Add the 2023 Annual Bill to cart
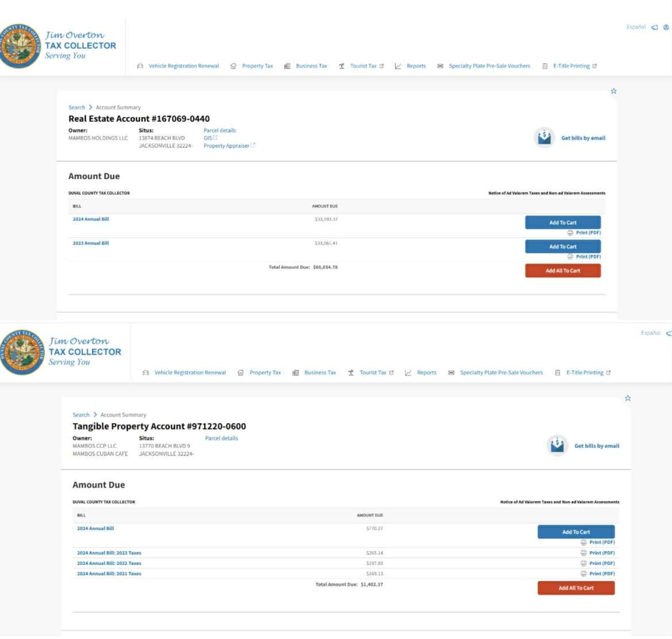Screen dimensions: 672x639 point(562,246)
